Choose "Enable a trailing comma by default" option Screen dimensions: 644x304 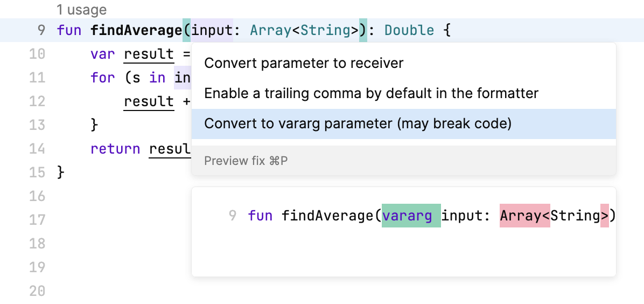[371, 93]
